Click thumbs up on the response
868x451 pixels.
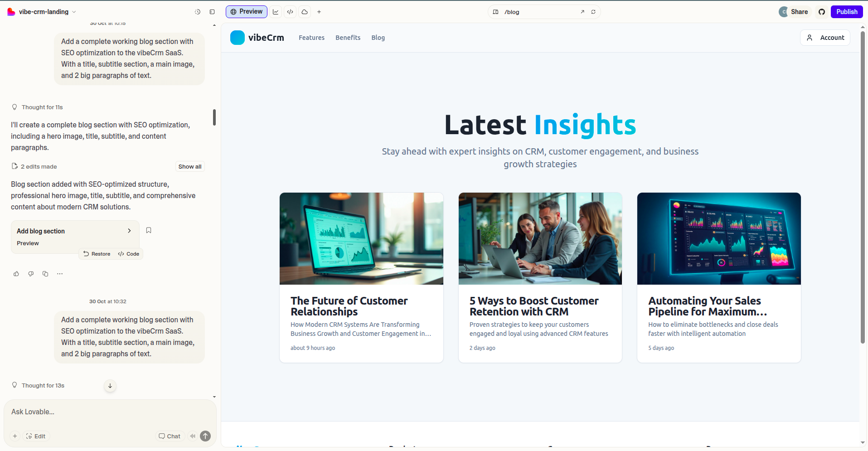click(x=16, y=274)
